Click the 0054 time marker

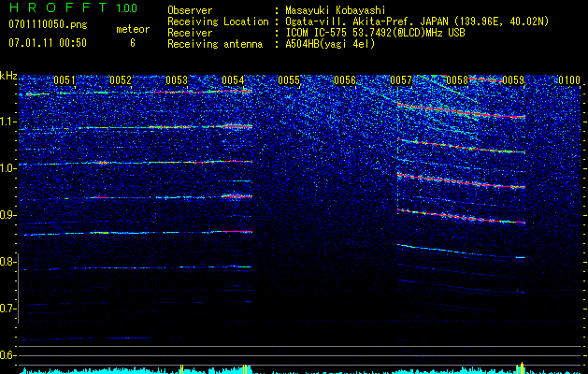(x=233, y=80)
